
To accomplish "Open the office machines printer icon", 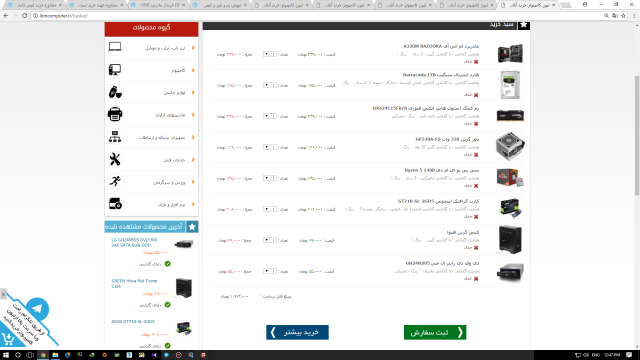I will pos(115,114).
